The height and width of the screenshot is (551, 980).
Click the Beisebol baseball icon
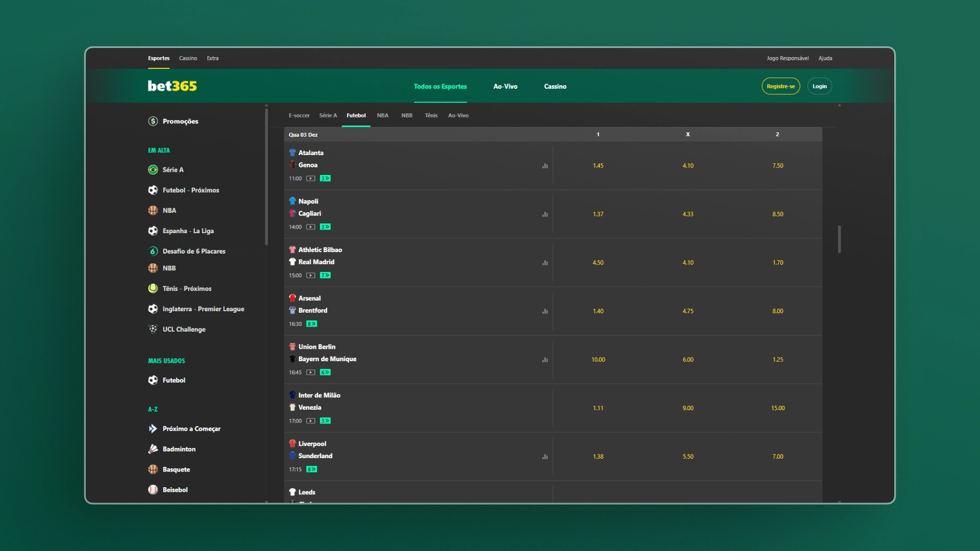point(153,489)
